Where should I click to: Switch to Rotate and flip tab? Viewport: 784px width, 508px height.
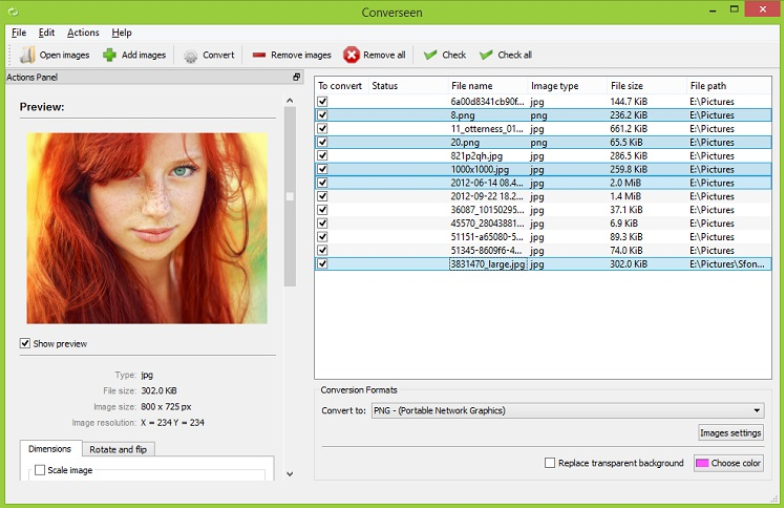coord(118,449)
